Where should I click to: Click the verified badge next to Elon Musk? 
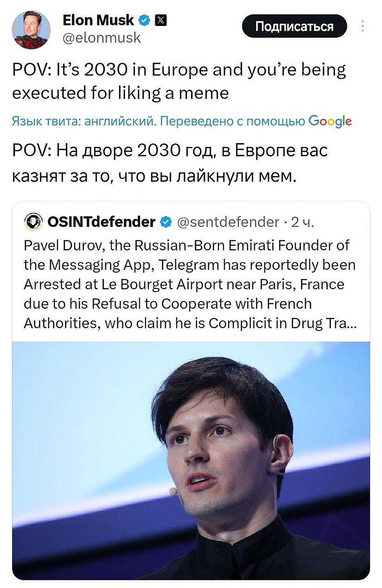tap(144, 20)
